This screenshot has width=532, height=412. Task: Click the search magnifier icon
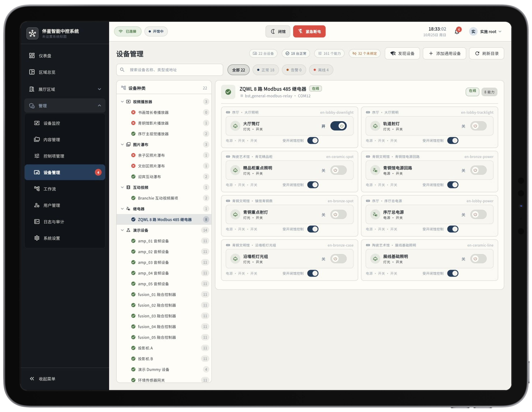point(122,70)
